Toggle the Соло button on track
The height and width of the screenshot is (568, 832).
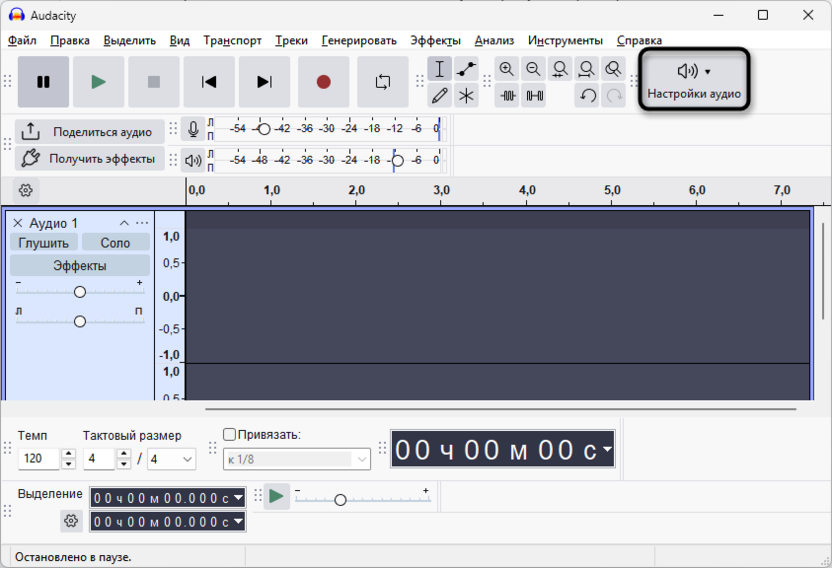(115, 243)
